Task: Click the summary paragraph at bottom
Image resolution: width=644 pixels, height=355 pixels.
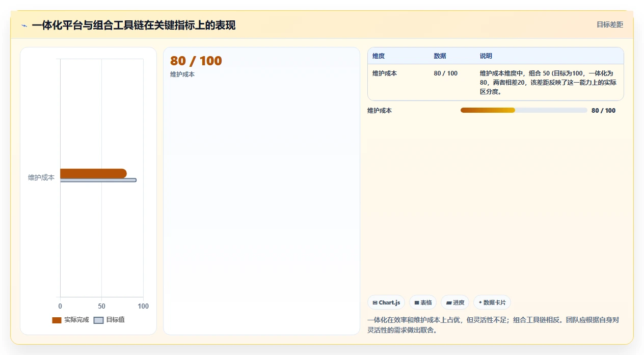Action: tap(493, 325)
